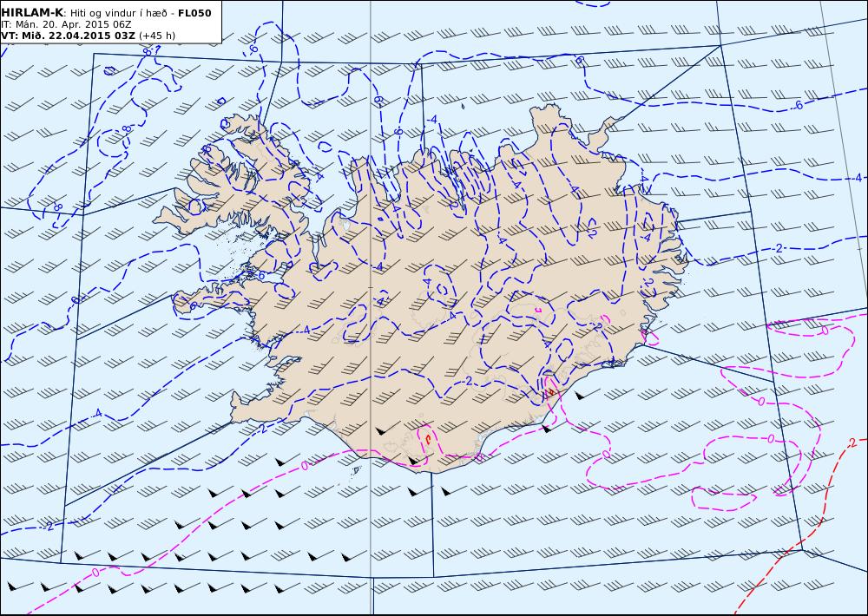Click the VT: Mið. 22.04.2015 03Z valid time
Image resolution: width=868 pixels, height=616 pixels.
click(68, 36)
